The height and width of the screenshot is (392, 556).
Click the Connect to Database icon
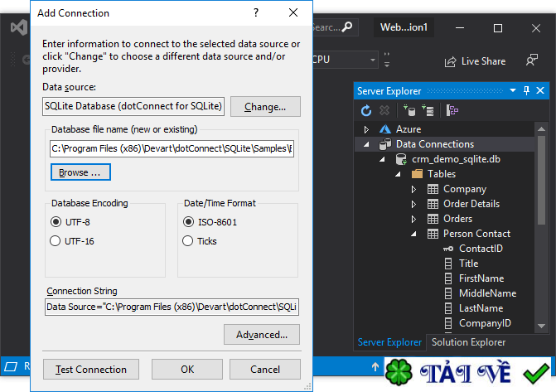(409, 111)
